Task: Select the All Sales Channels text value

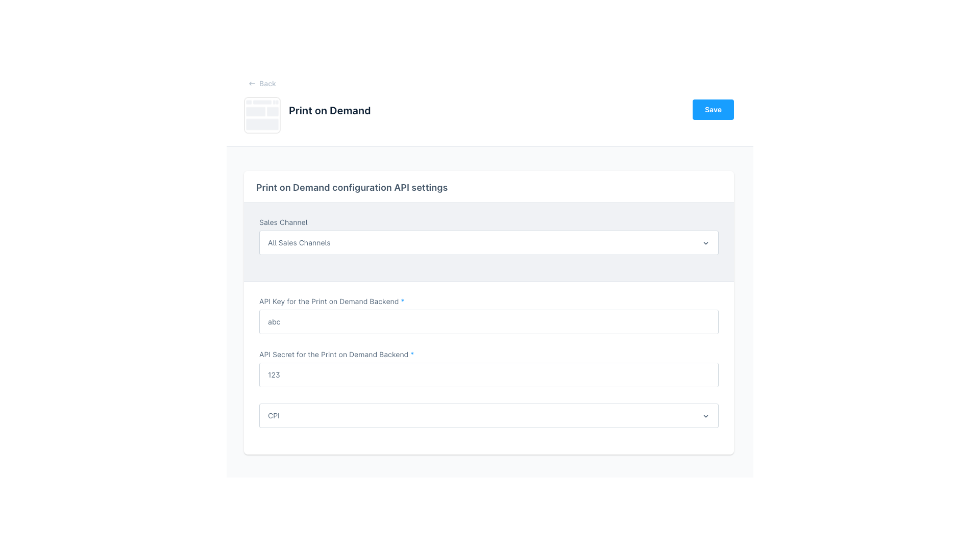Action: click(x=299, y=243)
